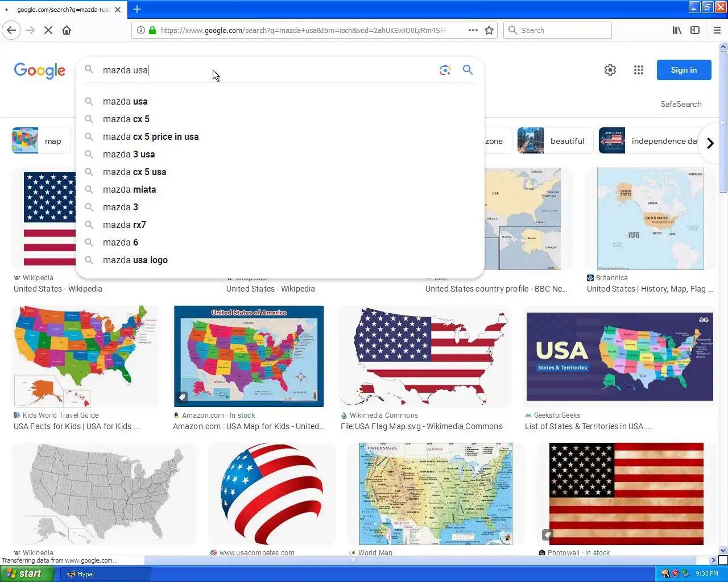The width and height of the screenshot is (728, 582).
Task: Open the GeeksforGeeks States & Territories image
Action: 619,356
